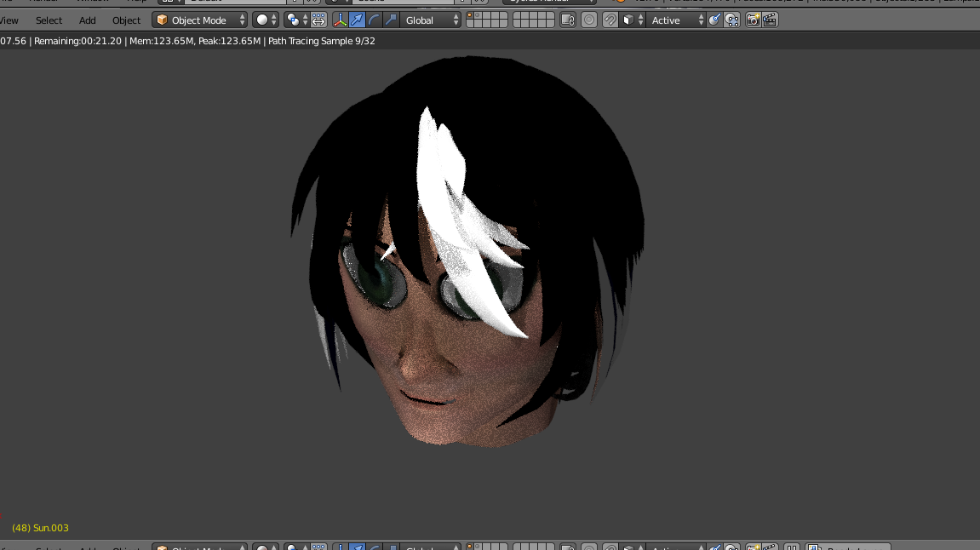Open the Object menu in viewport header
980x550 pixels.
click(x=126, y=20)
